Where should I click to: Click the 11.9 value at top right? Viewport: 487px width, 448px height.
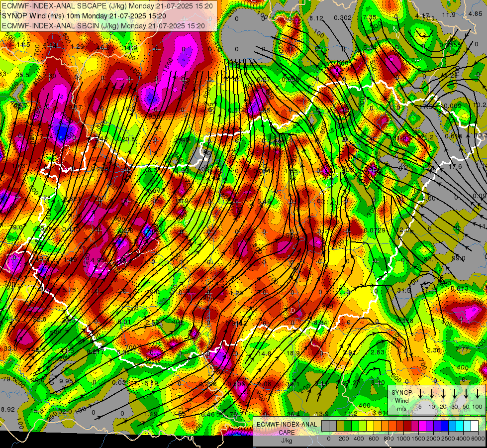449,14
